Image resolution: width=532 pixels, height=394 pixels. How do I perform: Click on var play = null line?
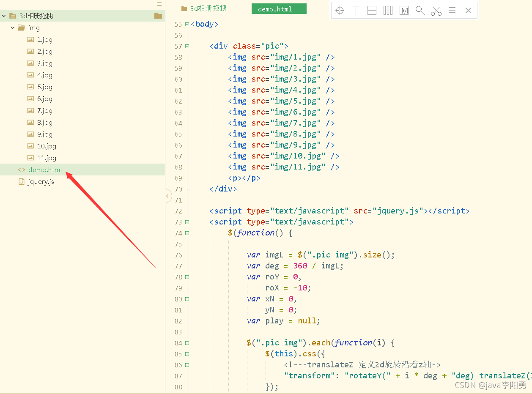coord(284,321)
